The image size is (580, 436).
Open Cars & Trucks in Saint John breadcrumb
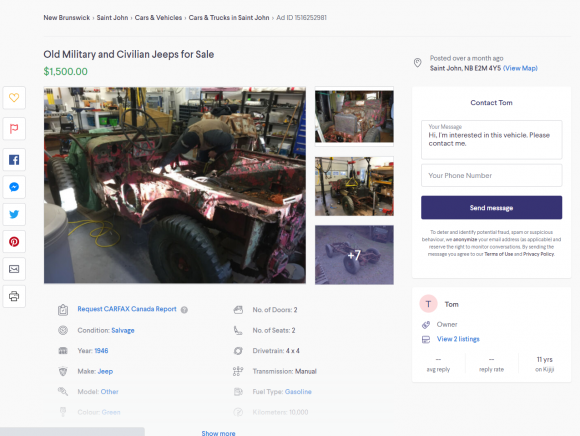229,18
